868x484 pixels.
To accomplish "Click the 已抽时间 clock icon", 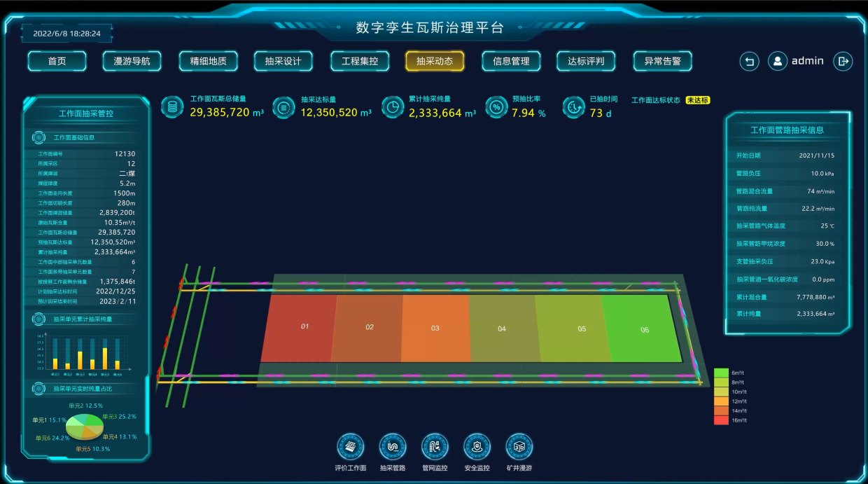I will (574, 107).
